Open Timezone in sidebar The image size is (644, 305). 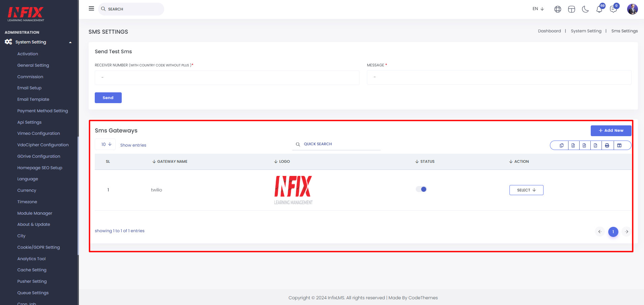click(27, 202)
